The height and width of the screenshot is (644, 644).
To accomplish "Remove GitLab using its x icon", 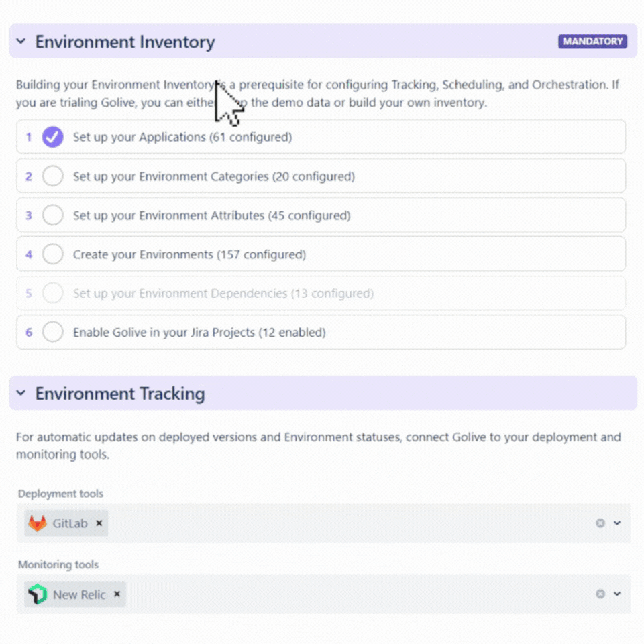I will (99, 523).
